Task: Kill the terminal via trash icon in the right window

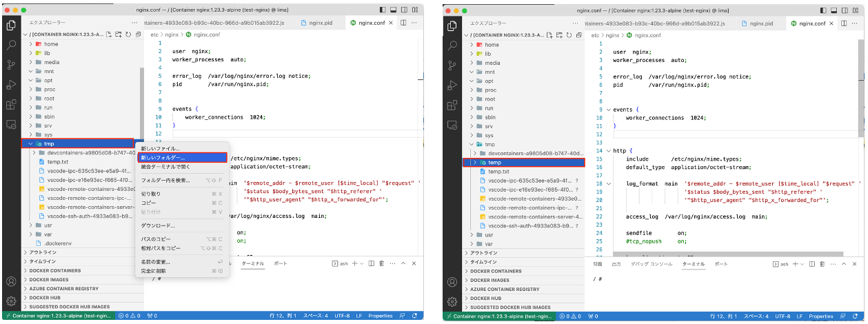Action: tap(822, 264)
